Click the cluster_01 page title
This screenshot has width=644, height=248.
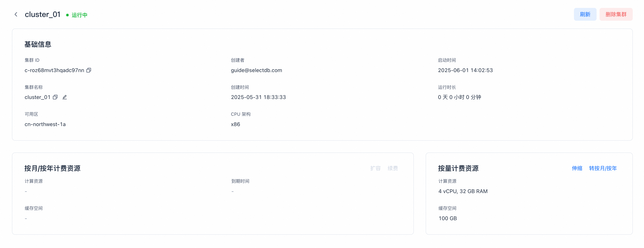[43, 14]
